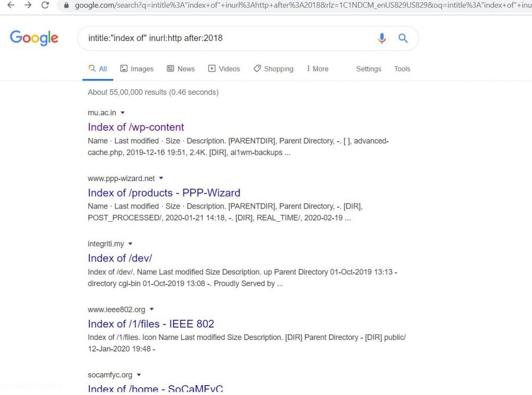Open the Index of /wp-content result

pos(136,127)
